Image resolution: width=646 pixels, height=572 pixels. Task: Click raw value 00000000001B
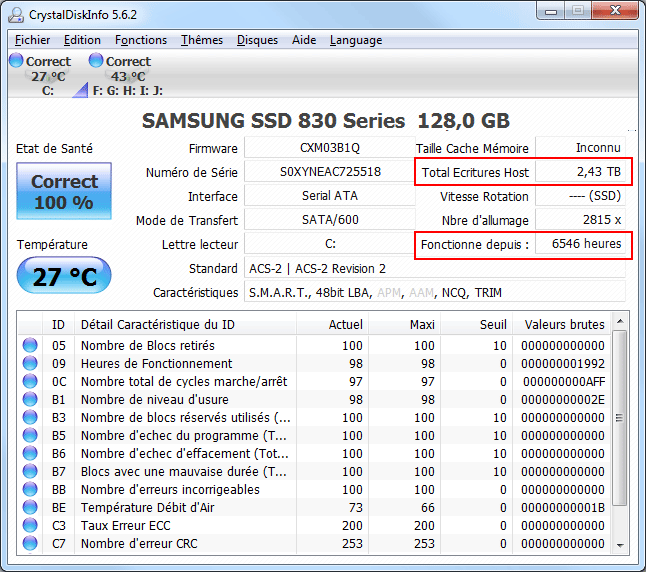(x=563, y=507)
